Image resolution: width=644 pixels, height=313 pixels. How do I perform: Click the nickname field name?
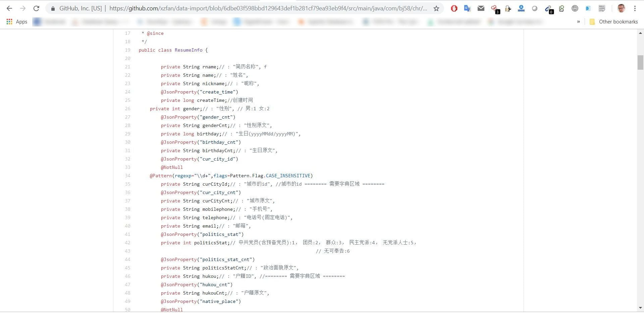click(x=213, y=83)
